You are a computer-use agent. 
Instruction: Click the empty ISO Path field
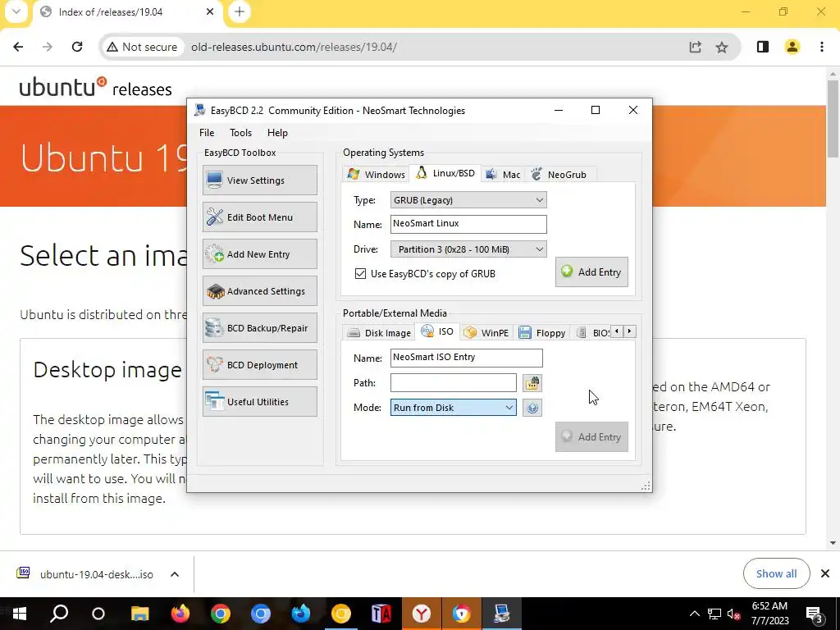click(453, 382)
